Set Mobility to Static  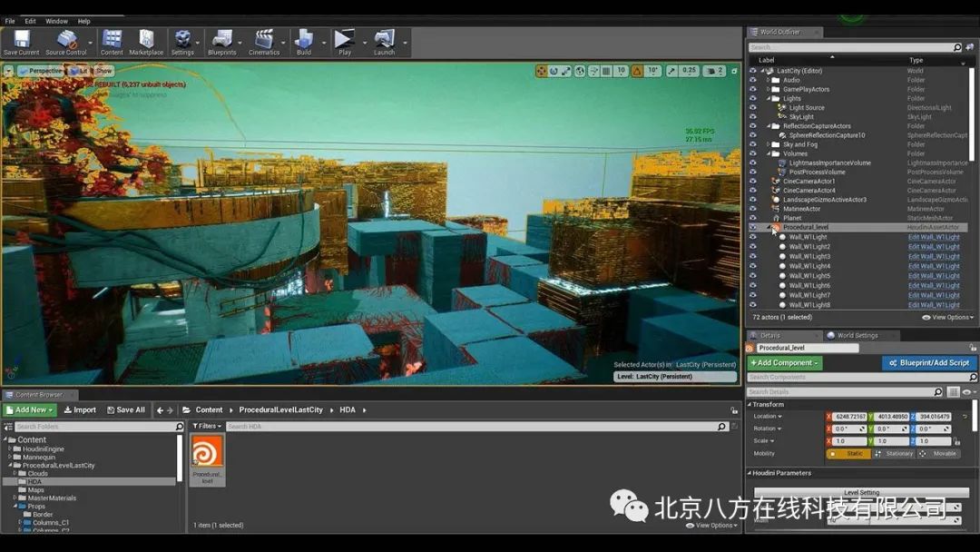pyautogui.click(x=848, y=454)
